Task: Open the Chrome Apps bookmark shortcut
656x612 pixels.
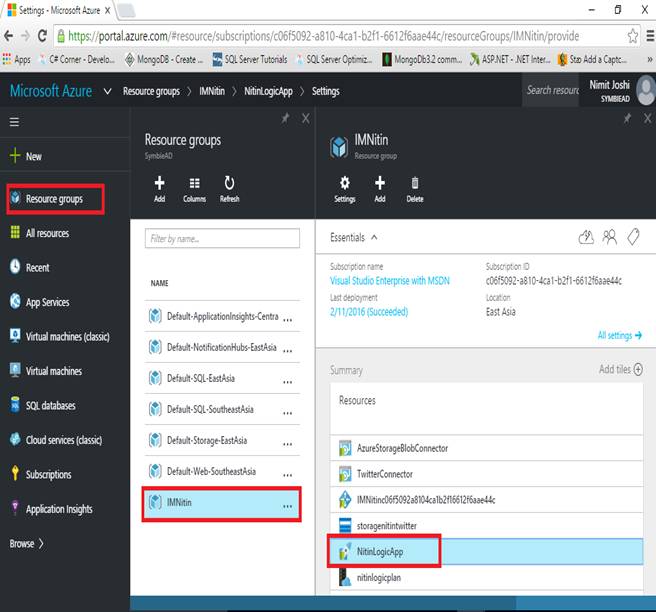Action: pos(17,59)
